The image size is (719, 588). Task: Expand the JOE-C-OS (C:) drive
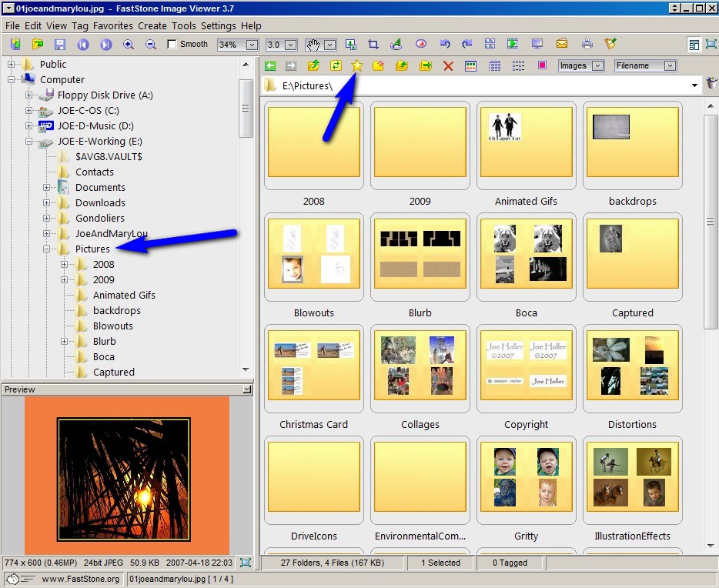(29, 111)
